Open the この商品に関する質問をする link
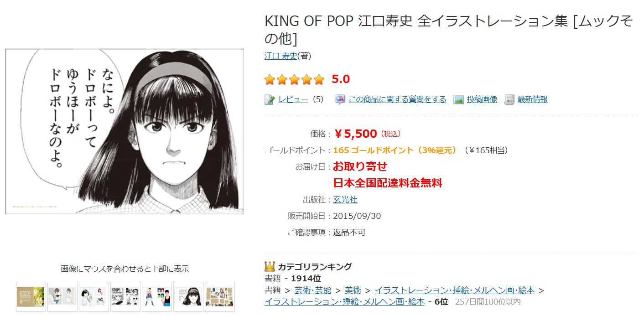This screenshot has width=644, height=316. [x=397, y=99]
